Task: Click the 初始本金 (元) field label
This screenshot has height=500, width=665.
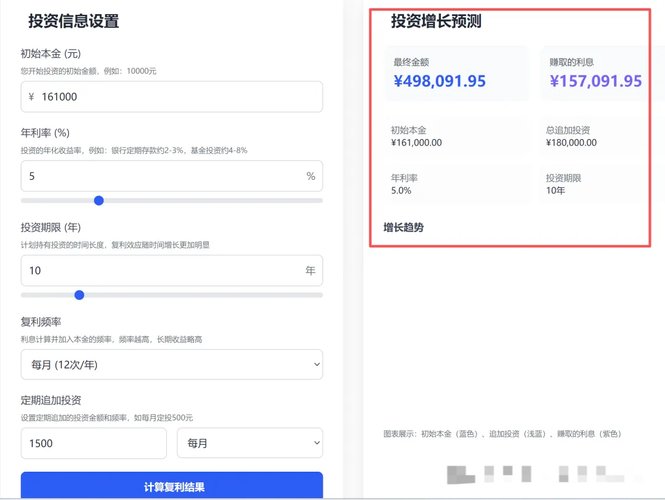Action: pos(51,54)
